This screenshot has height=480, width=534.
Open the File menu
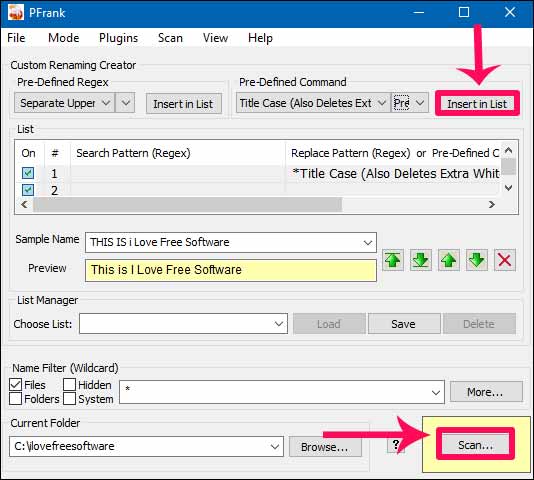tap(16, 38)
